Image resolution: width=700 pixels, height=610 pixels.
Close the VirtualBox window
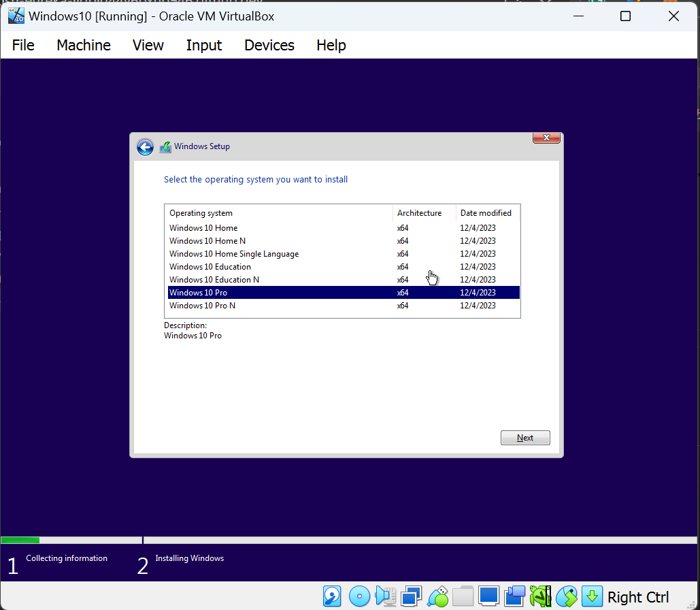coord(673,16)
